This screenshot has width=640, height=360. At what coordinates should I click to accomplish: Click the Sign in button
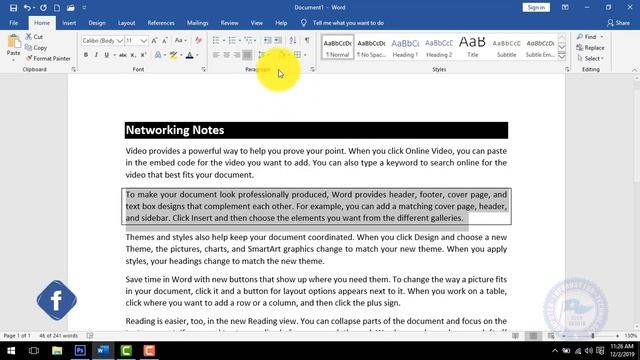536,7
